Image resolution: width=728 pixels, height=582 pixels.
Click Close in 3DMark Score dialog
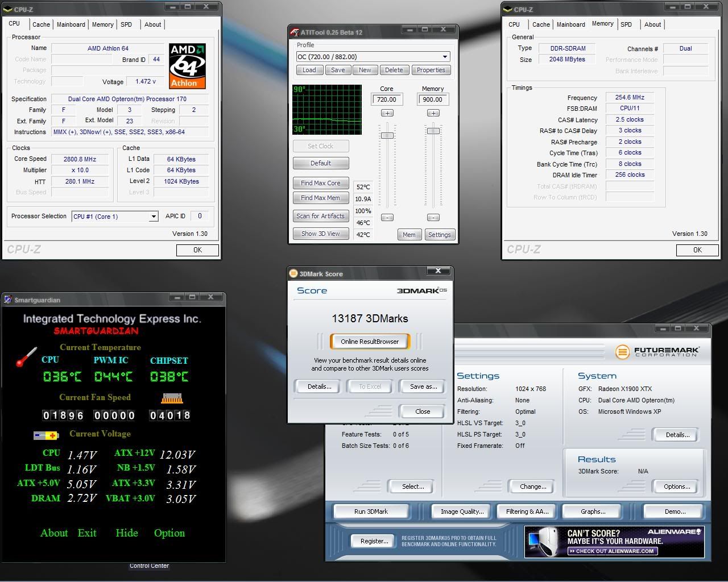423,411
